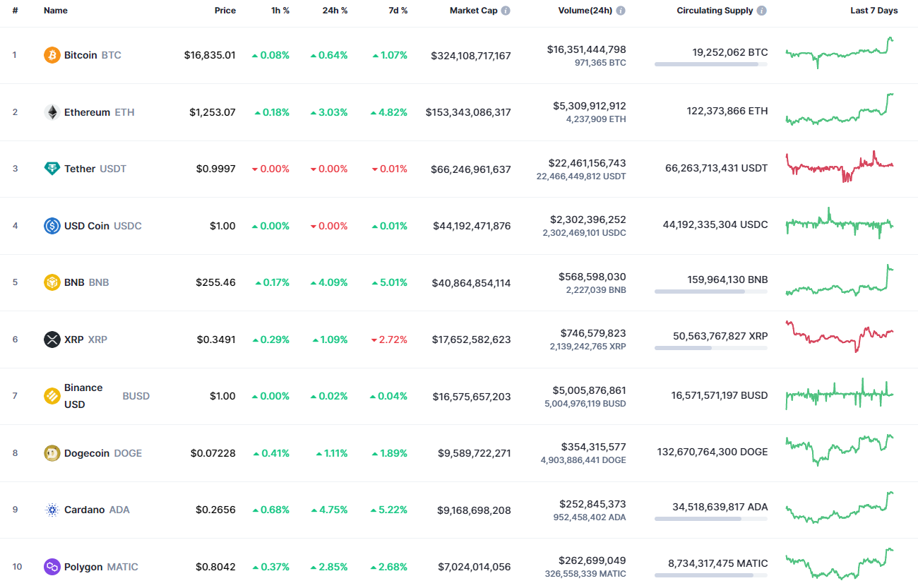Open the Market Cap info tooltip icon
Image resolution: width=918 pixels, height=588 pixels.
pyautogui.click(x=506, y=10)
